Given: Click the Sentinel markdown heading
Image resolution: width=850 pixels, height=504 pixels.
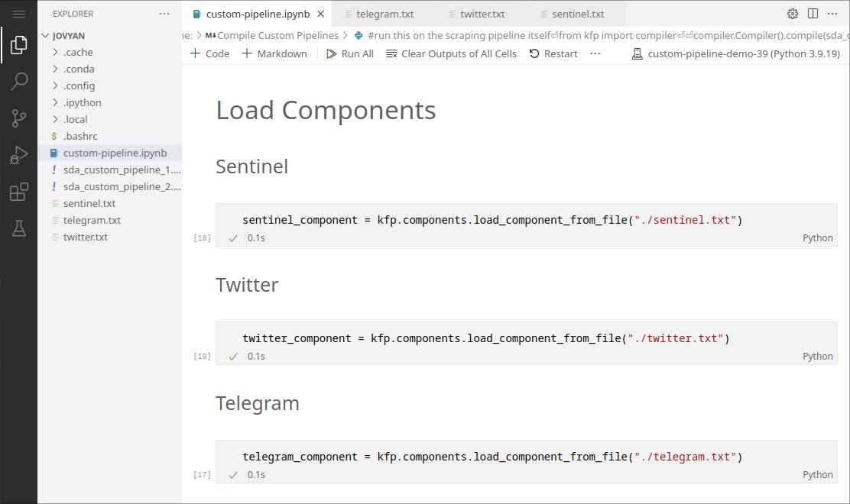Looking at the screenshot, I should [251, 166].
